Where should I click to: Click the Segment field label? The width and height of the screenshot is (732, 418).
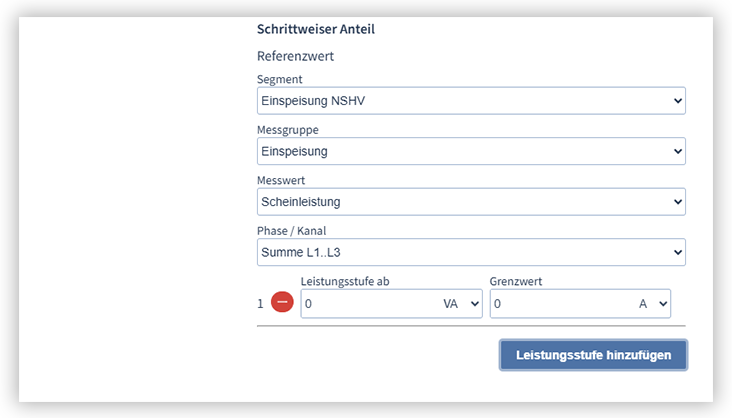(280, 79)
